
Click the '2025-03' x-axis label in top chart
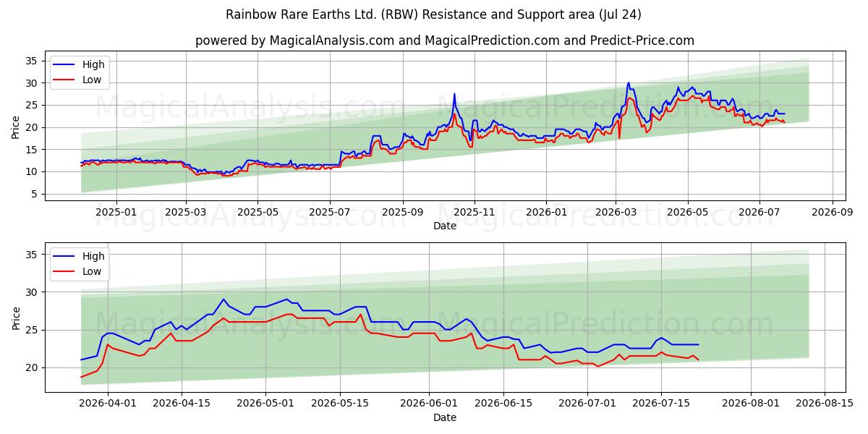(186, 213)
